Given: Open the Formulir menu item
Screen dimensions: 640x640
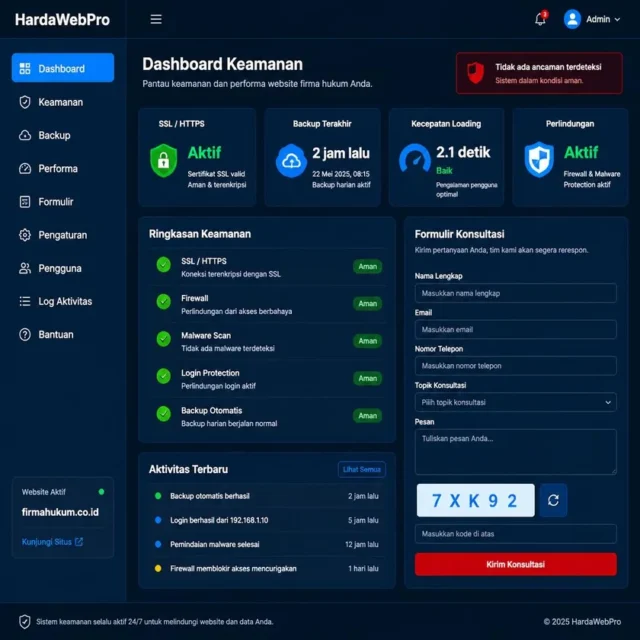Looking at the screenshot, I should [x=63, y=202].
